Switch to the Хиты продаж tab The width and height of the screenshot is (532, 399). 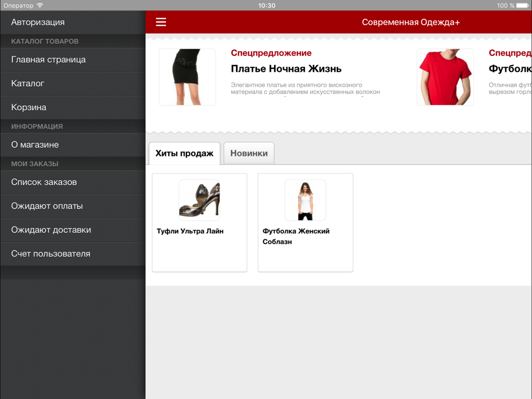[185, 153]
